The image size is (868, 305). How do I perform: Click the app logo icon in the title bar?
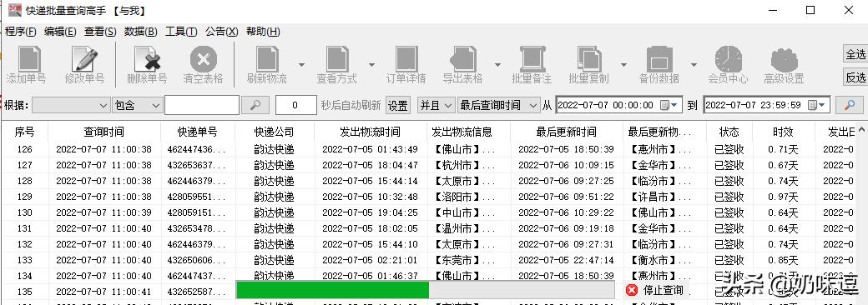coord(15,10)
